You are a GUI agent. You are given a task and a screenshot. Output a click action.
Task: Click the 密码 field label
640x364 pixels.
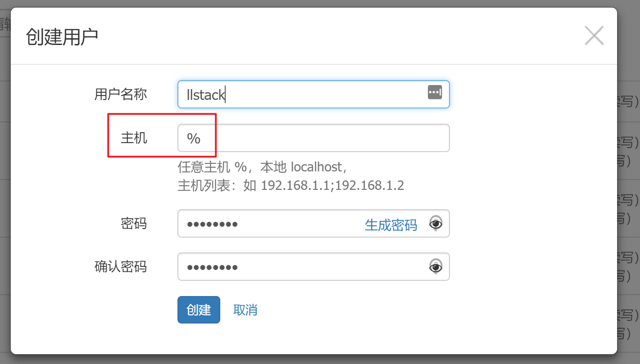(134, 223)
